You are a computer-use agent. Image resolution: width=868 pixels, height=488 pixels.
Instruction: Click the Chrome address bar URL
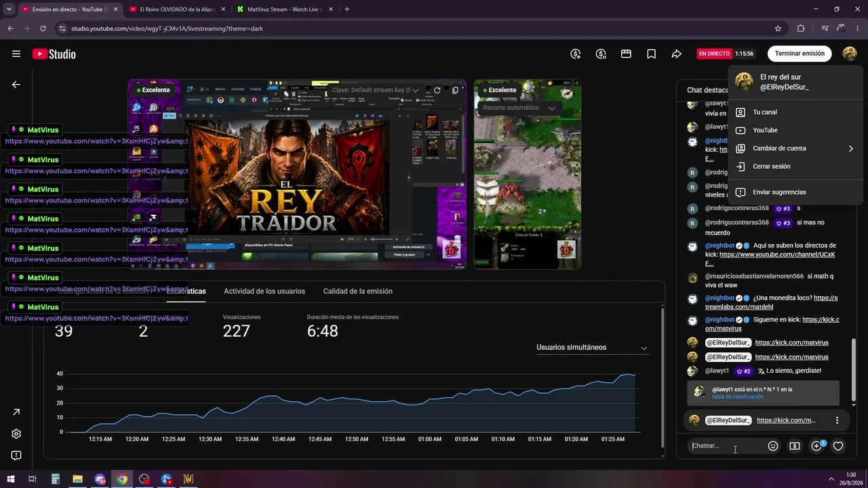click(x=167, y=28)
